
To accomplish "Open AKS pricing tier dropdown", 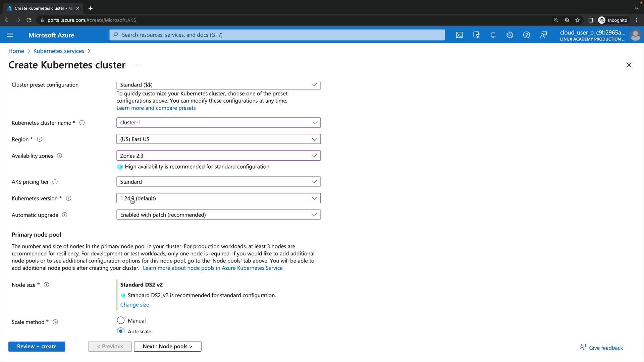I will (x=218, y=182).
